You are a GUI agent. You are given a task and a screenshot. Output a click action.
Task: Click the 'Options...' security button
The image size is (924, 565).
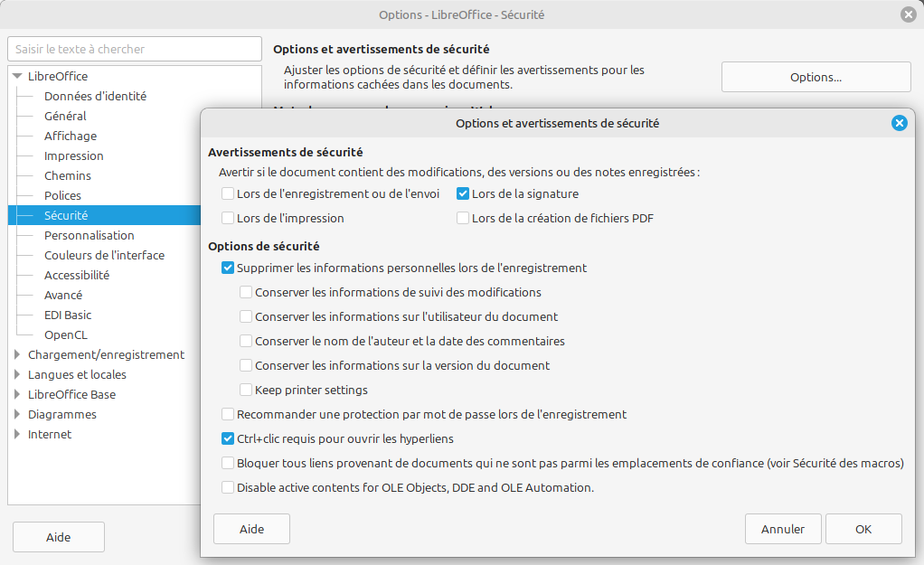pyautogui.click(x=816, y=77)
